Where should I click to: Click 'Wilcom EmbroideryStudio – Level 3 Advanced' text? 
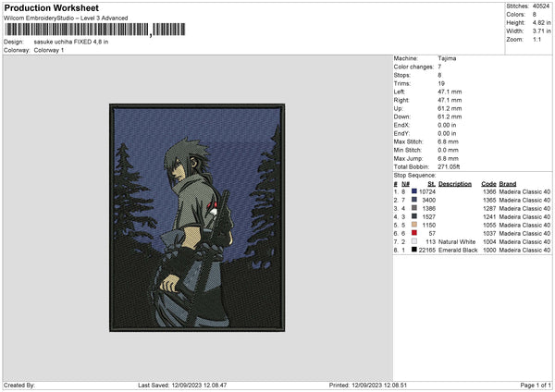click(66, 18)
